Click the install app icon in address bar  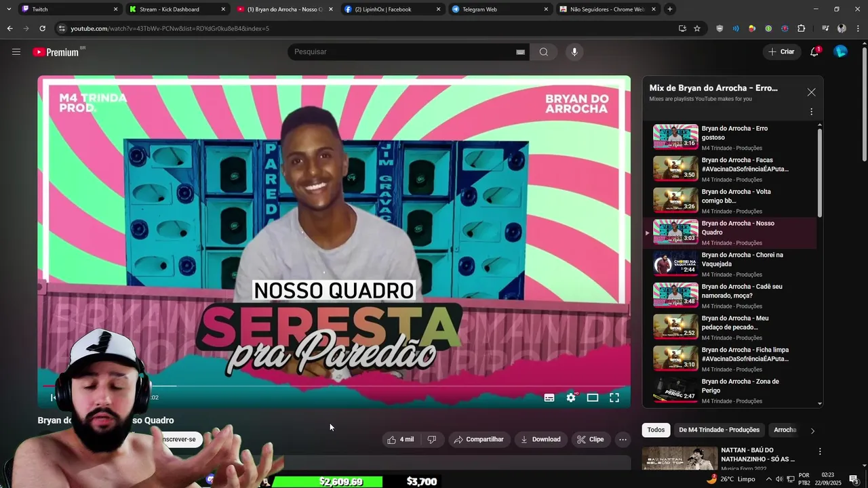[682, 28]
